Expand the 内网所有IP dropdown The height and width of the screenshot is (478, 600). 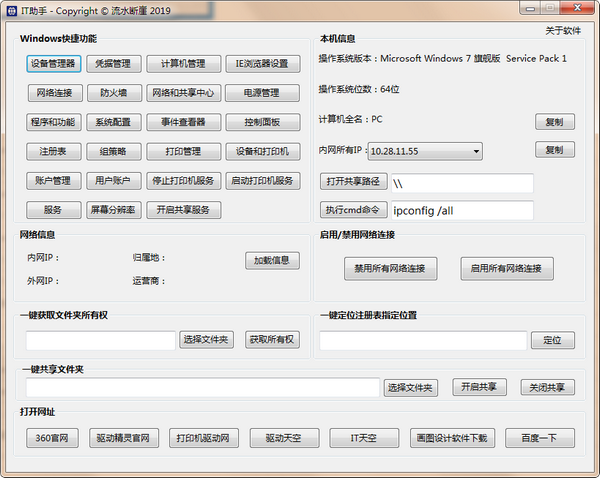(x=475, y=151)
